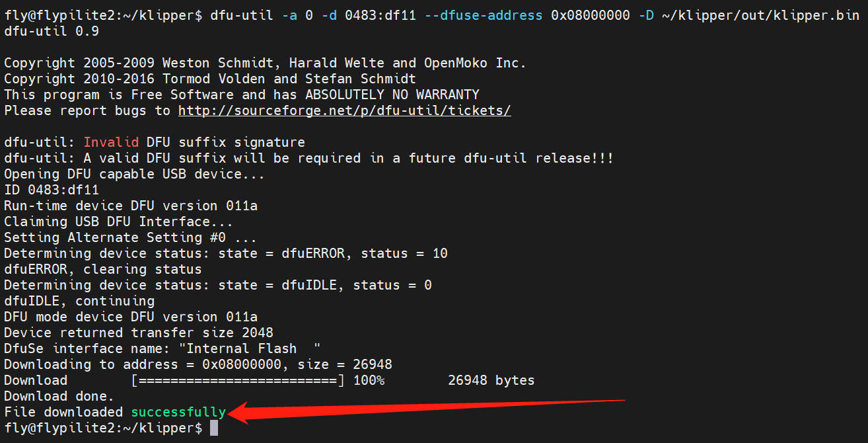Click the terminal cursor block at the prompt
This screenshot has width=868, height=443.
[213, 428]
